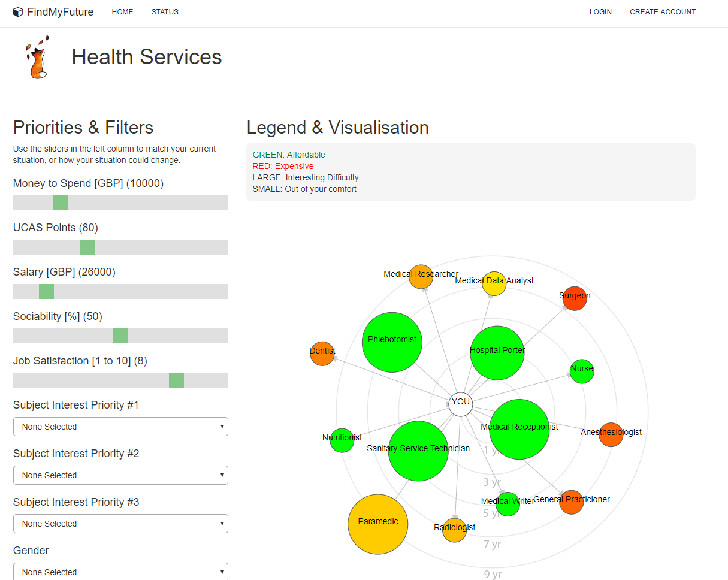
Task: Click the central YOU node
Action: [x=460, y=403]
